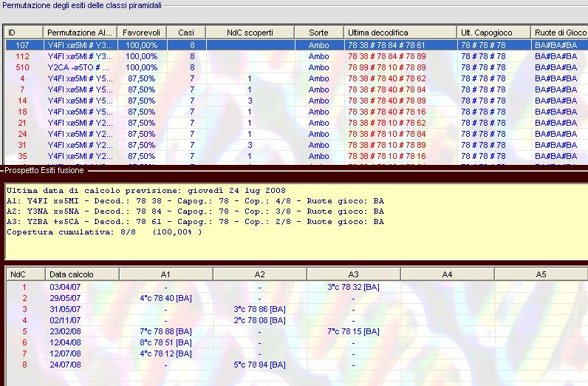Select the row with ID 18
The height and width of the screenshot is (386, 588).
[296, 112]
